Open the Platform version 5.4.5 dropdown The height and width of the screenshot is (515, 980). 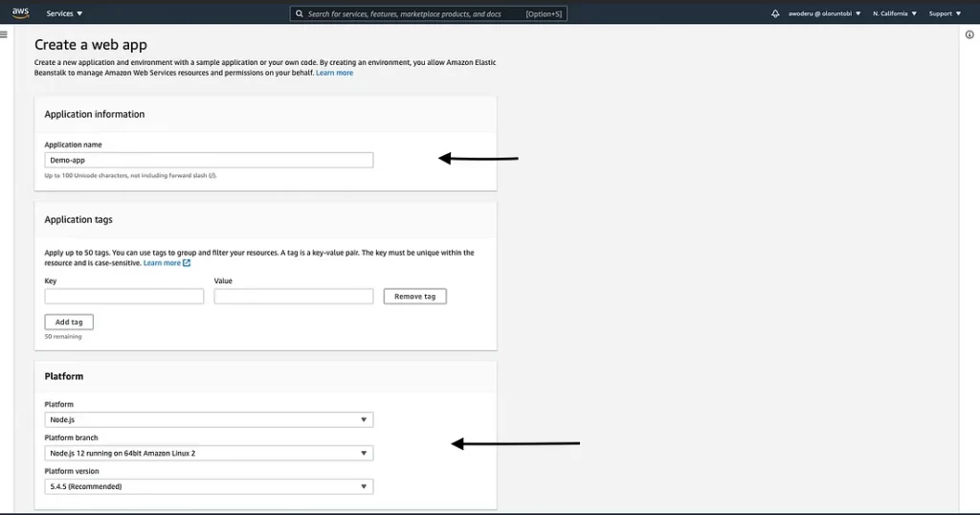(x=209, y=486)
